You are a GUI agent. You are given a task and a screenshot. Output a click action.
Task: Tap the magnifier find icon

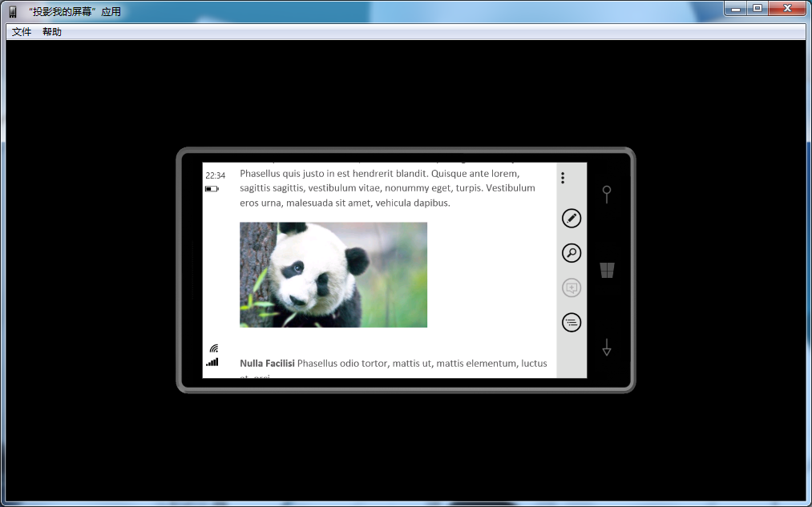coord(571,253)
